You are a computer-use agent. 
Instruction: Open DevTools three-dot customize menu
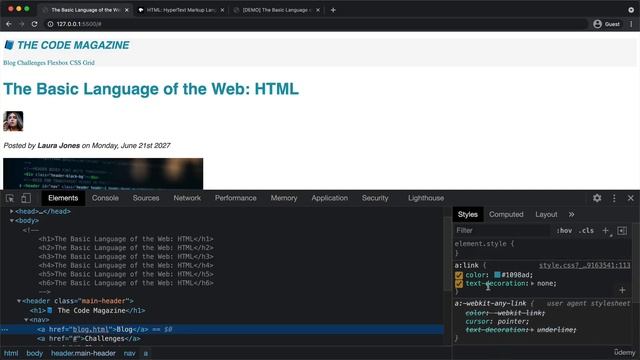614,198
